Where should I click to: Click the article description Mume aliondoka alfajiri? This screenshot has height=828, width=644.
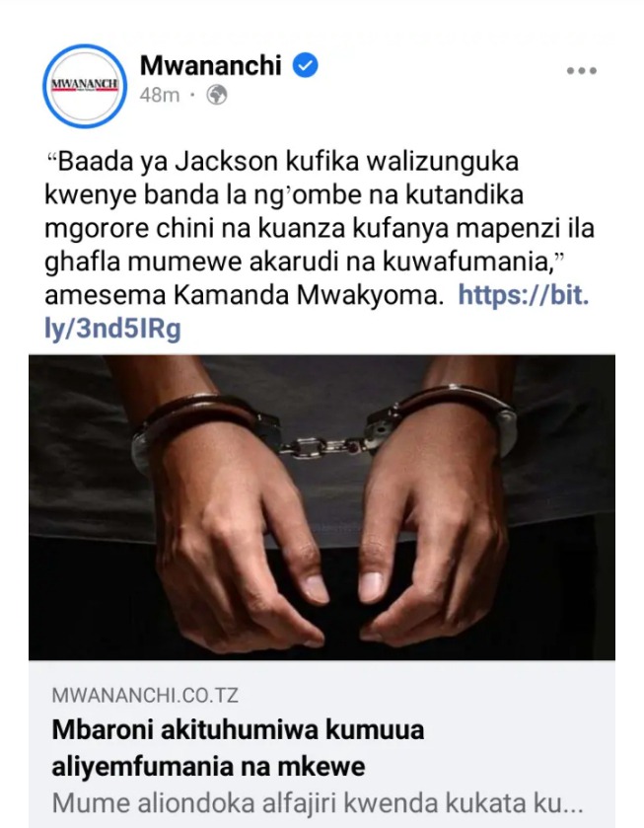318,804
